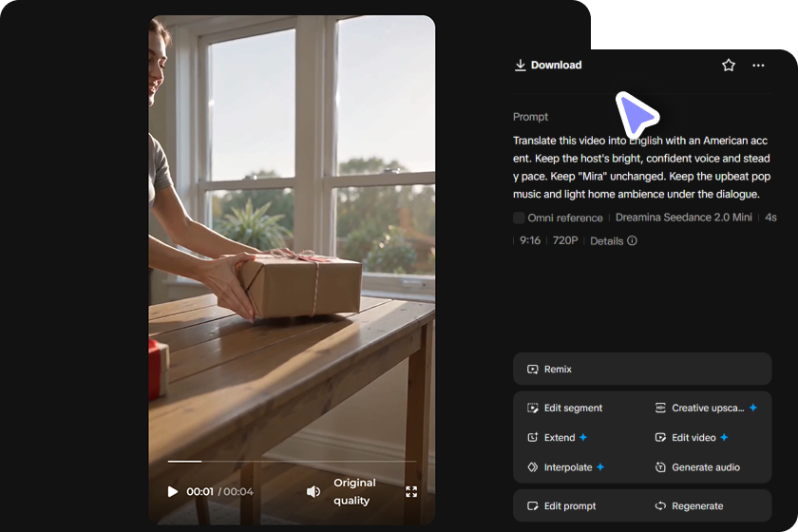The height and width of the screenshot is (532, 798).
Task: Play the video
Action: [x=173, y=491]
